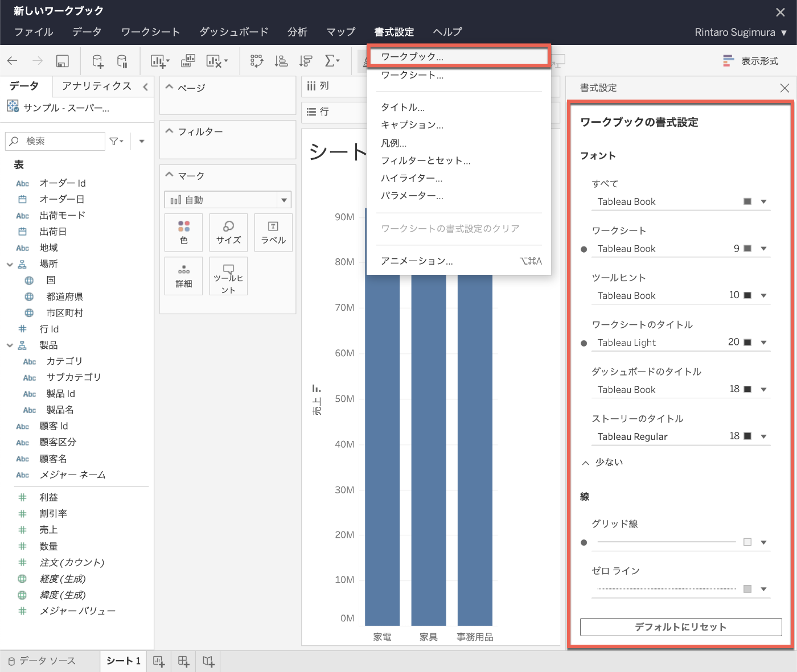
Task: Collapse the フィルター shelf
Action: click(x=169, y=131)
